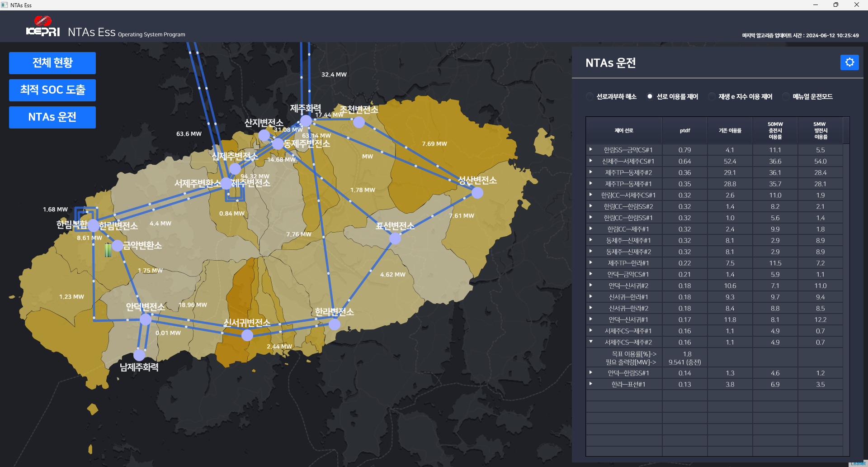Open the 전체 현황 view
The image size is (868, 467).
coord(52,63)
